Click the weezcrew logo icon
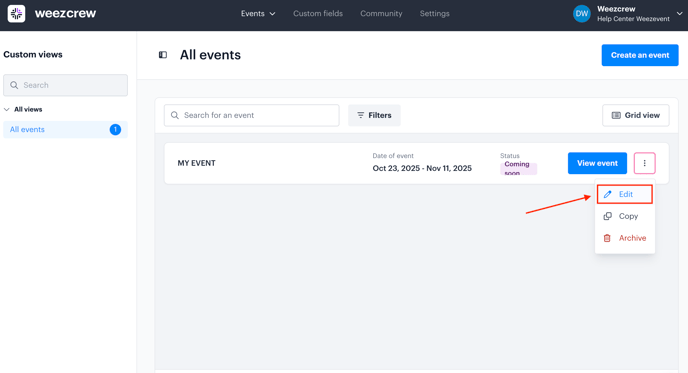The image size is (688, 373). pos(16,14)
